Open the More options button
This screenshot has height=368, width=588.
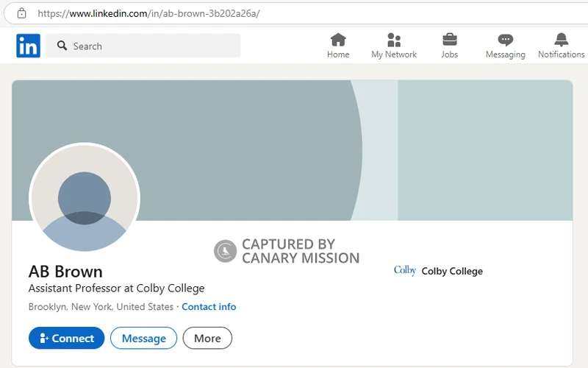point(207,338)
